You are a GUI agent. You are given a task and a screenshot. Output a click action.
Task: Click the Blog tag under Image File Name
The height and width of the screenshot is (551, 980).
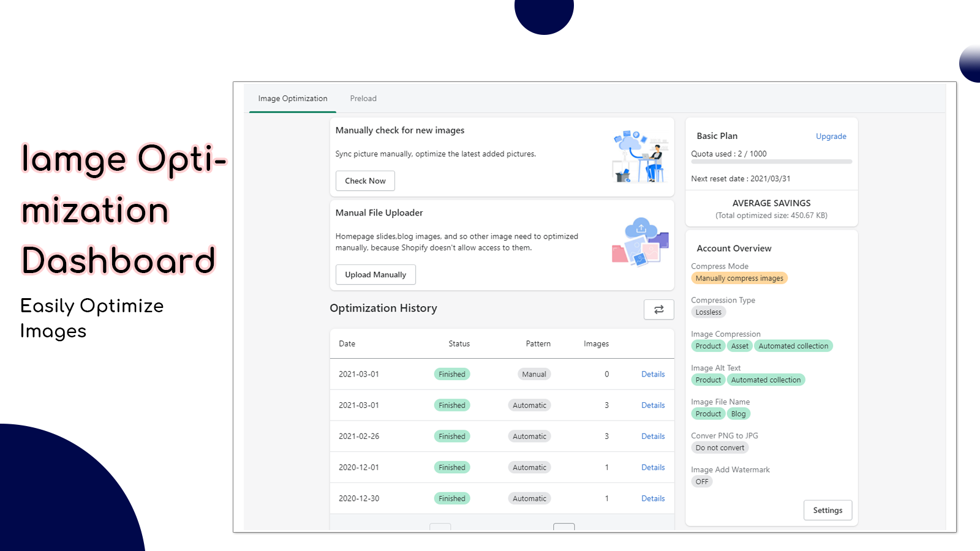coord(738,414)
